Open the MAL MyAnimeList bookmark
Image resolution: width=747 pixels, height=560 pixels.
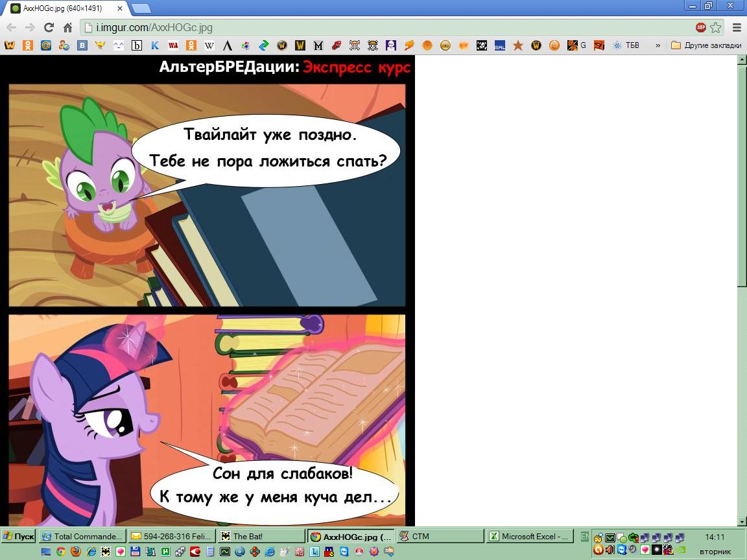(x=500, y=45)
